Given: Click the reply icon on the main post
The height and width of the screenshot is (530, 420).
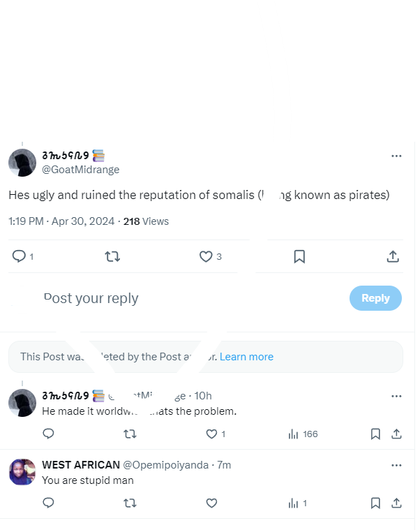Looking at the screenshot, I should click(x=19, y=256).
